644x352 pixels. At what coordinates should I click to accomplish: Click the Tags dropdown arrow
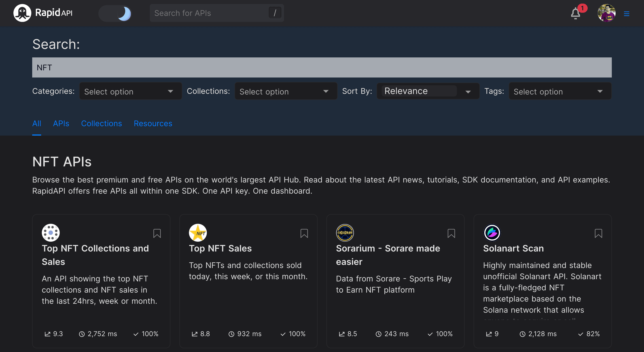tap(600, 91)
